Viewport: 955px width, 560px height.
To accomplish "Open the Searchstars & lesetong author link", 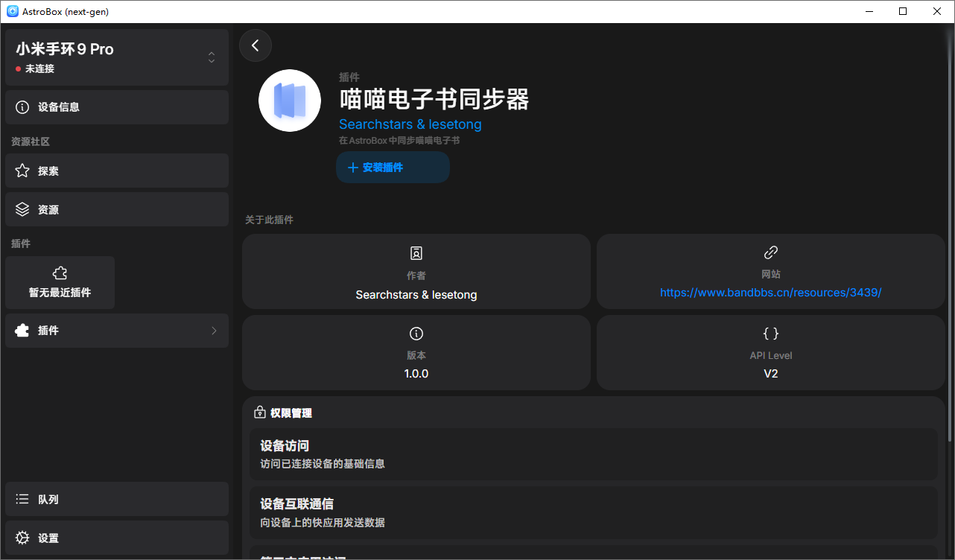I will (x=410, y=124).
